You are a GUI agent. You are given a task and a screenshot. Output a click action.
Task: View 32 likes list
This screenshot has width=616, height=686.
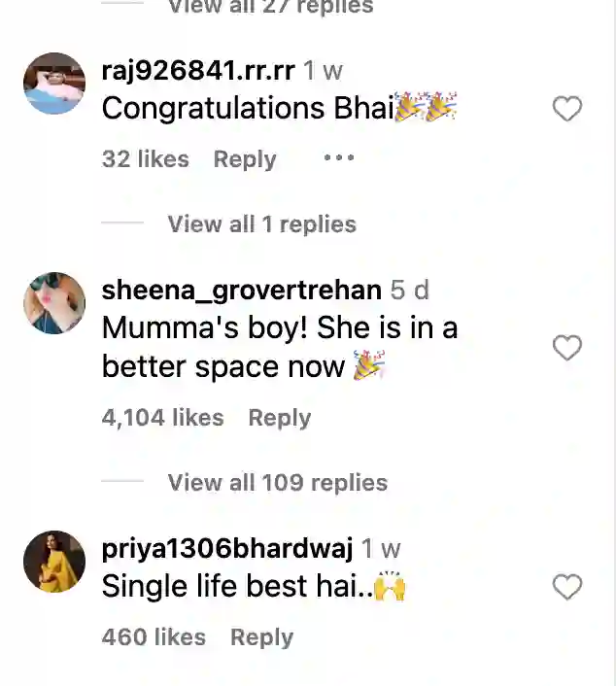tap(145, 159)
